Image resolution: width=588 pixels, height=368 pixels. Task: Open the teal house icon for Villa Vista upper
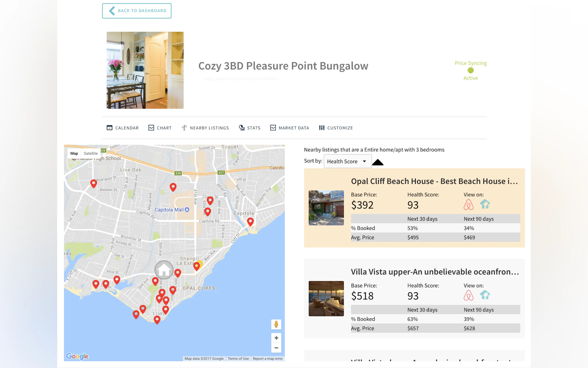pyautogui.click(x=485, y=295)
